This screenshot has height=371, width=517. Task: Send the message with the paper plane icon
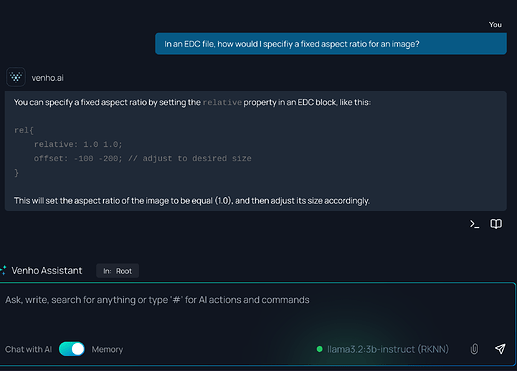click(x=500, y=349)
